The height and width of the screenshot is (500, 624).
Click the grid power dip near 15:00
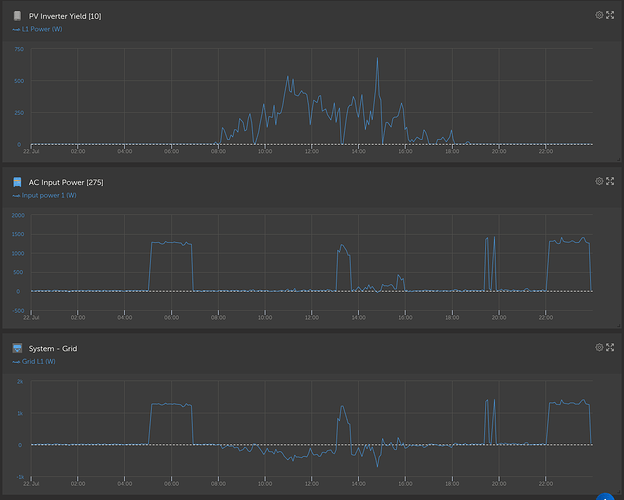[377, 466]
